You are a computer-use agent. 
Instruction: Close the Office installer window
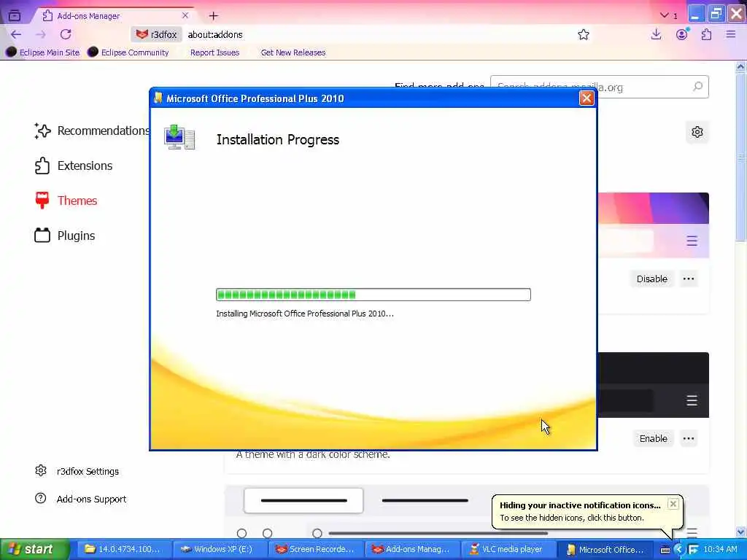tap(587, 98)
